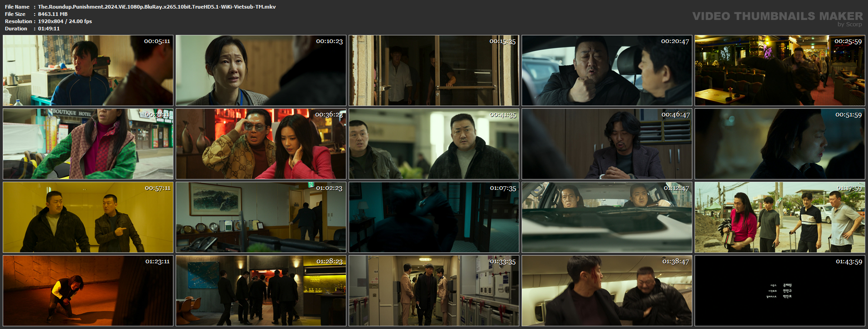Click the Duration label

16,29
